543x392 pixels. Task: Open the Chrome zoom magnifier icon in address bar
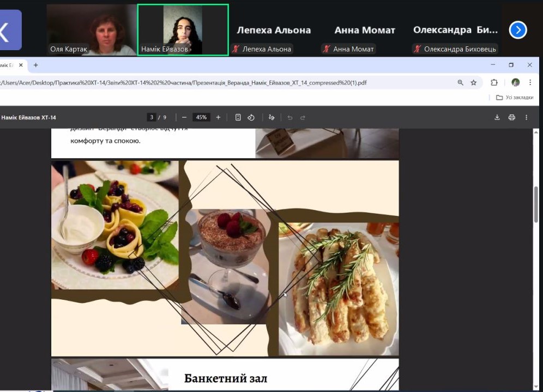(x=461, y=83)
